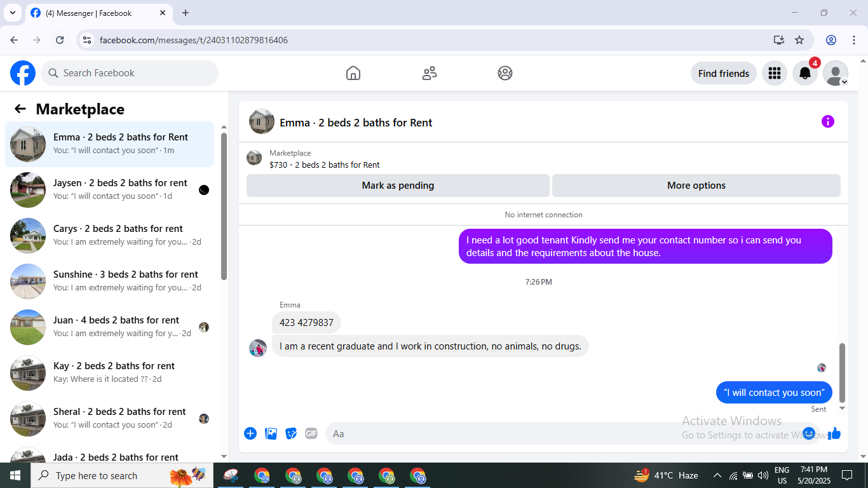This screenshot has height=488, width=868.
Task: Open Chrome profile icon
Action: click(831, 40)
